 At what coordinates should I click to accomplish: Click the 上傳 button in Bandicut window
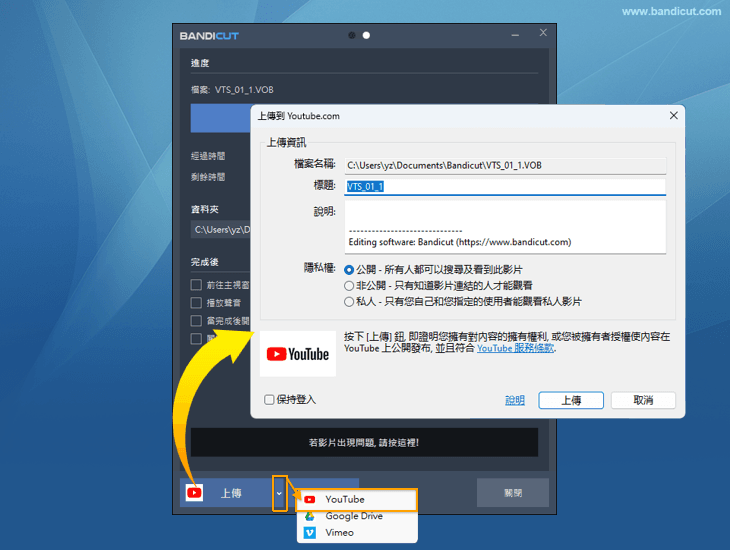pyautogui.click(x=231, y=493)
